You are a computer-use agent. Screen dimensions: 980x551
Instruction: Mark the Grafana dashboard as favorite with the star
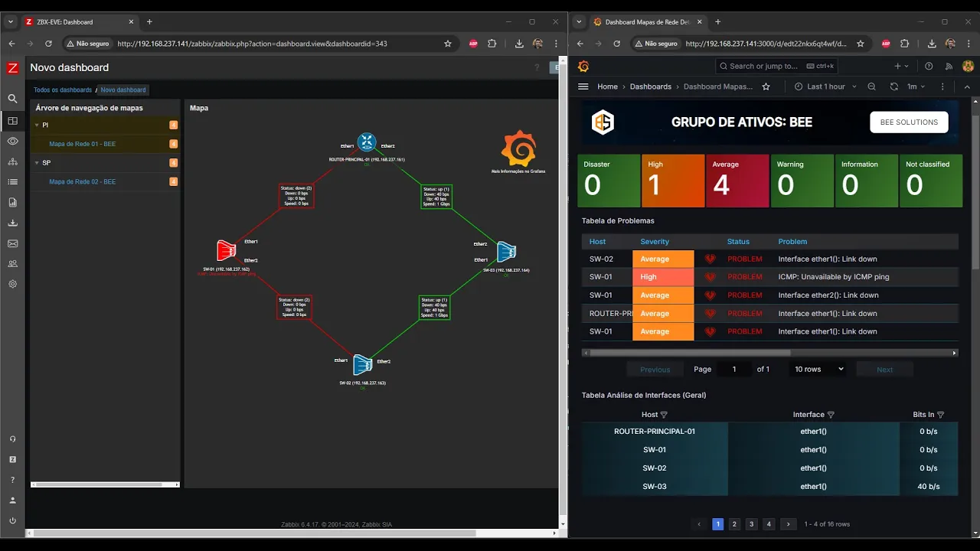tap(766, 86)
